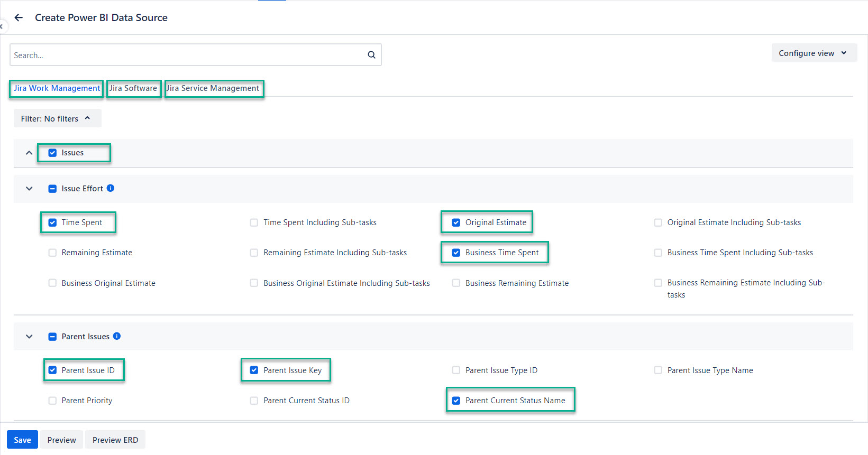Viewport: 868px width, 455px height.
Task: Click the search magnifier icon
Action: point(371,55)
